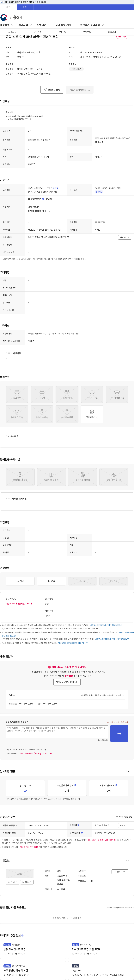Image resolution: width=134 pixels, height=980 pixels.
Task: Click the 건물 내부 경사로 facility icon
Action: 114,477
